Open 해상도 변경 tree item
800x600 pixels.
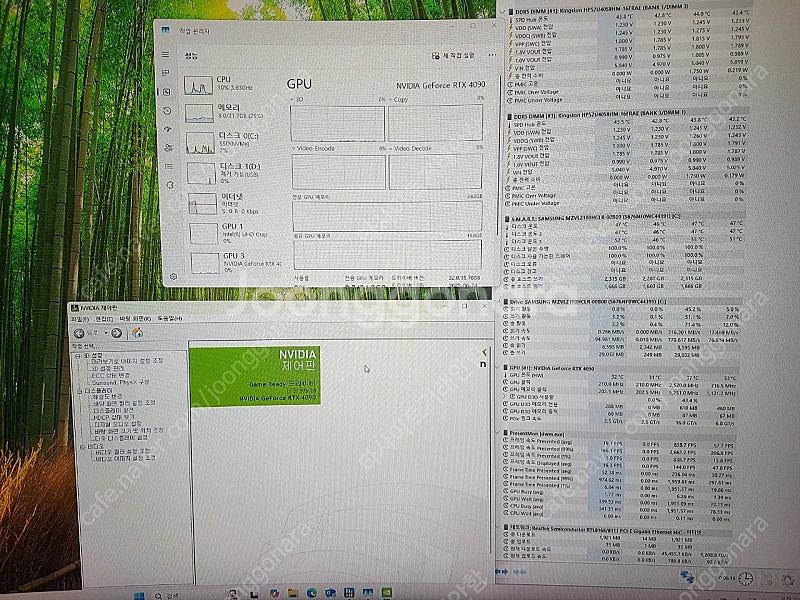click(x=108, y=396)
